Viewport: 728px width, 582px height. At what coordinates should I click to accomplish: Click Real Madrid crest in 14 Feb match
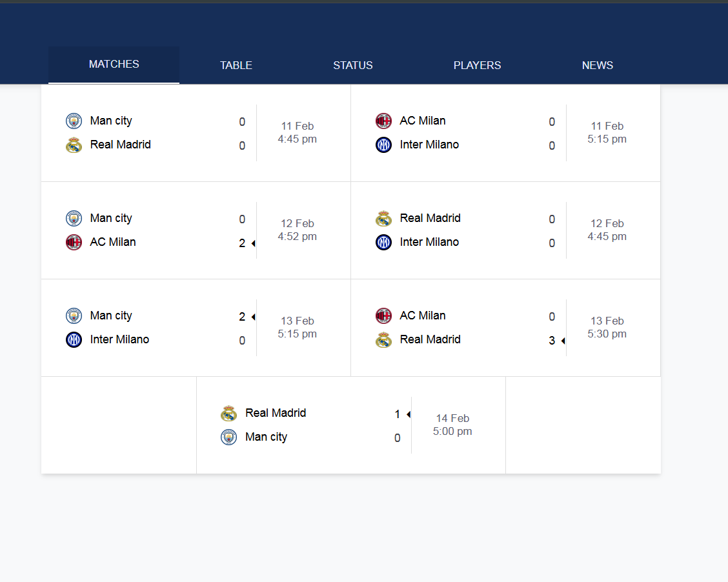[229, 414]
